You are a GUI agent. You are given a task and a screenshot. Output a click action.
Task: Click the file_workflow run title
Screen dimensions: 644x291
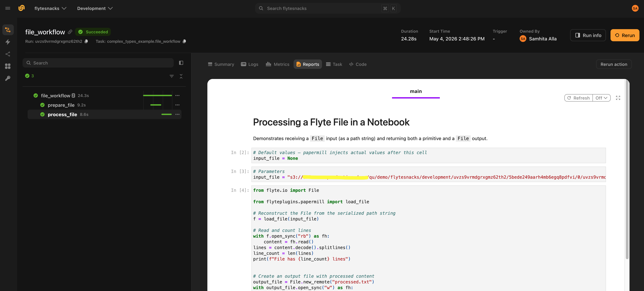tap(45, 32)
